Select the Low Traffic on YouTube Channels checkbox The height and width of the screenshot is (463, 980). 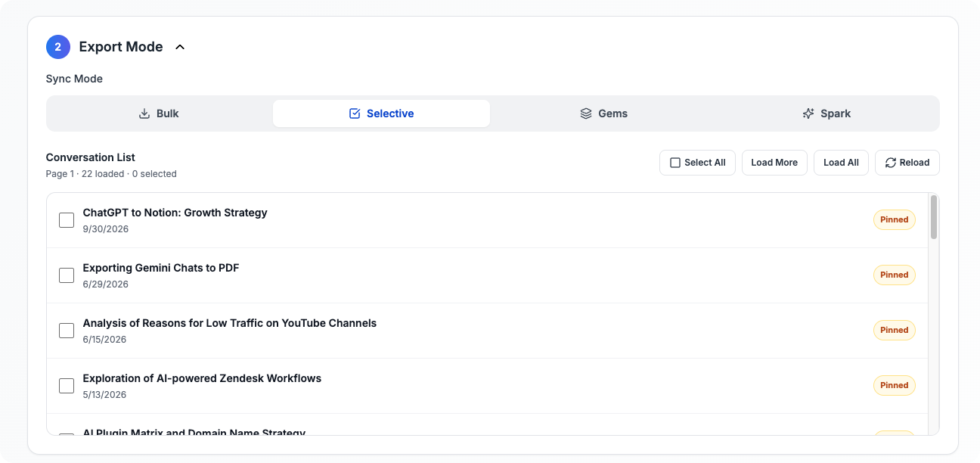67,331
